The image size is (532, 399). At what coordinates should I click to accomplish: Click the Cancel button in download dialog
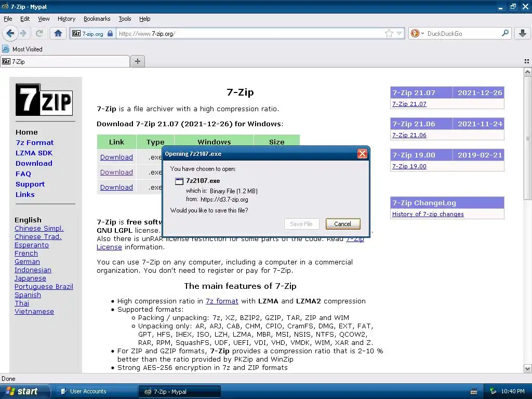coord(343,224)
